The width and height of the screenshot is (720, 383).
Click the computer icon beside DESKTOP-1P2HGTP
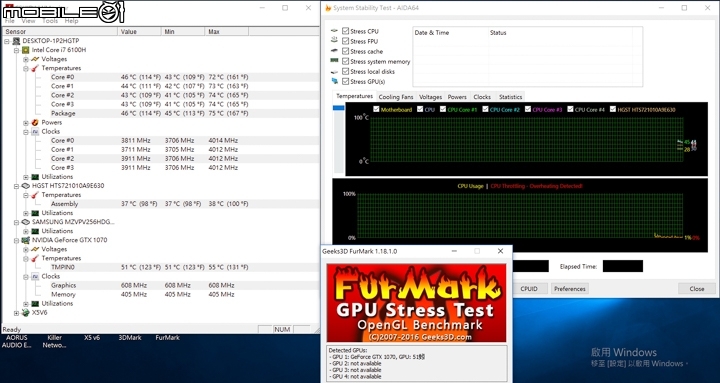click(17, 41)
